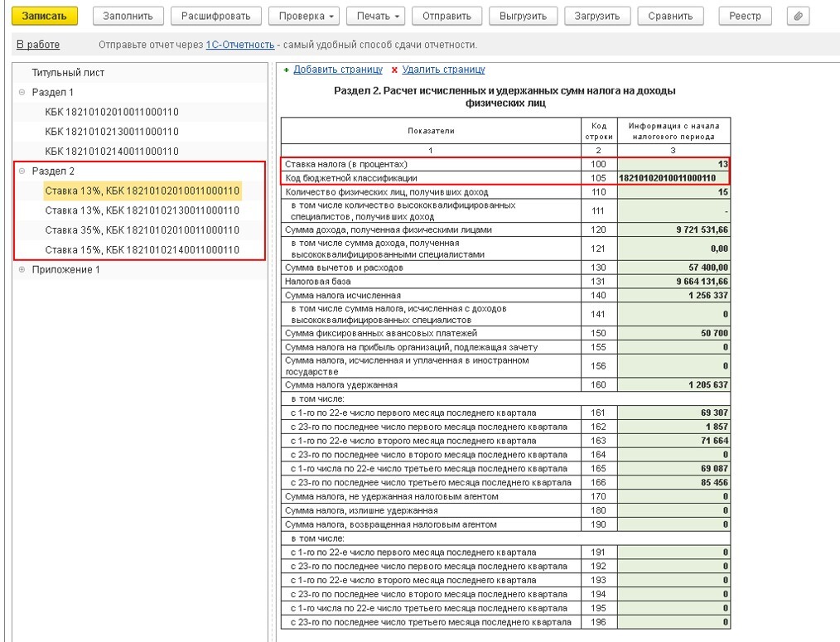Select КБК 18210102130011000110 under Раздел 1
Image resolution: width=840 pixels, height=642 pixels.
pyautogui.click(x=112, y=132)
